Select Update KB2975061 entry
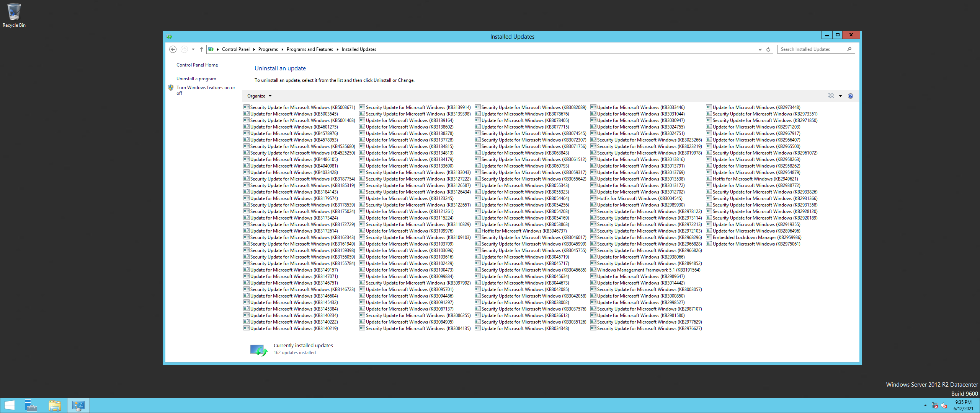 [x=753, y=244]
